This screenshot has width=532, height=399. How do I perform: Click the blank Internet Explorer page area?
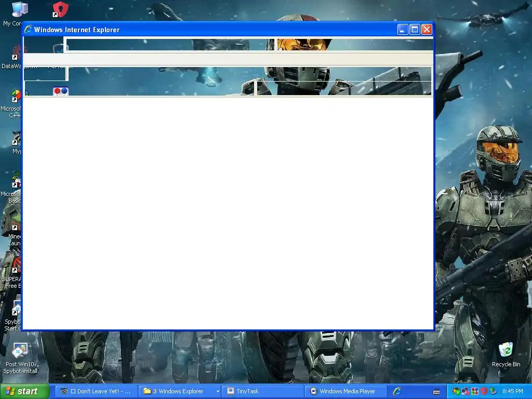click(228, 213)
